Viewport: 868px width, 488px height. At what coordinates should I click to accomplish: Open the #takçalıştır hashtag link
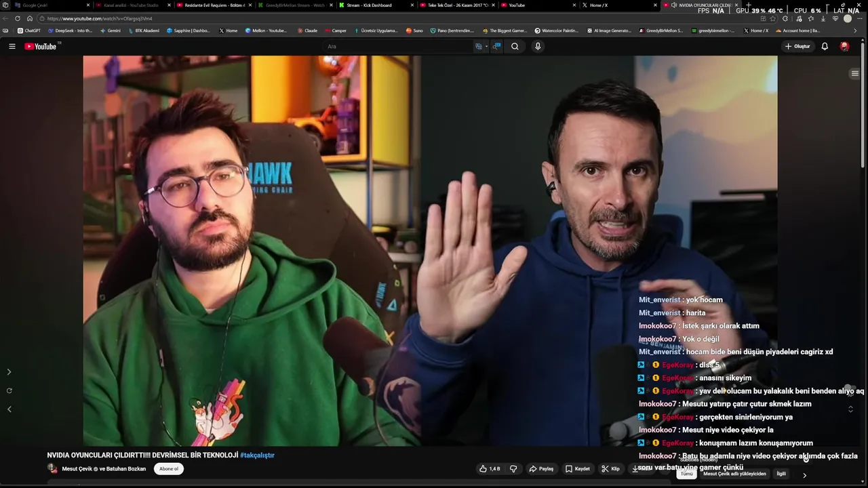[x=257, y=455]
